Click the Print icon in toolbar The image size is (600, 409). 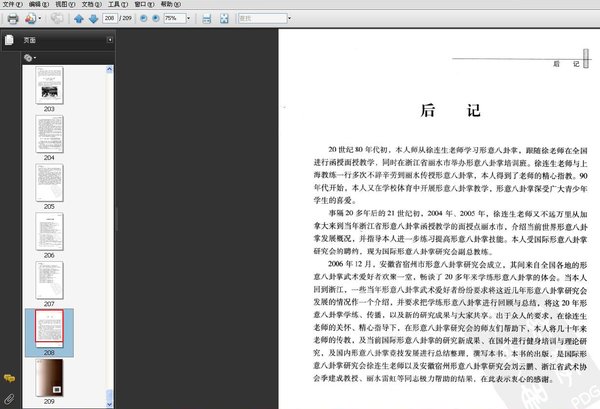pyautogui.click(x=13, y=18)
